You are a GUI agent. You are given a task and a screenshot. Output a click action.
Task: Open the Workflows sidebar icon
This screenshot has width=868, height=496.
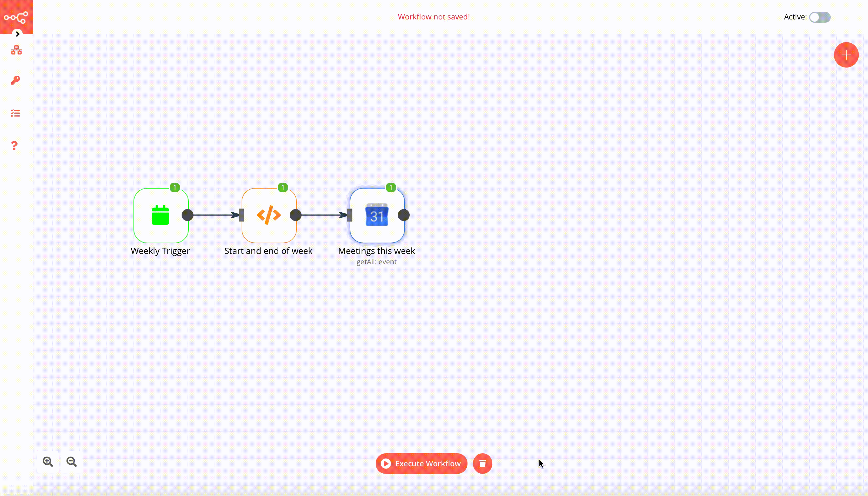16,50
